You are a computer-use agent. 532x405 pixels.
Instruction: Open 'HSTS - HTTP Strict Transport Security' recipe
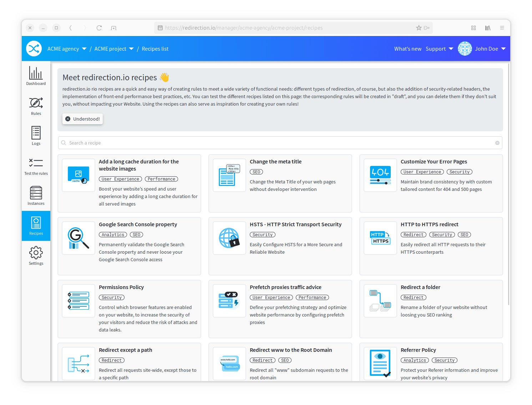[295, 224]
